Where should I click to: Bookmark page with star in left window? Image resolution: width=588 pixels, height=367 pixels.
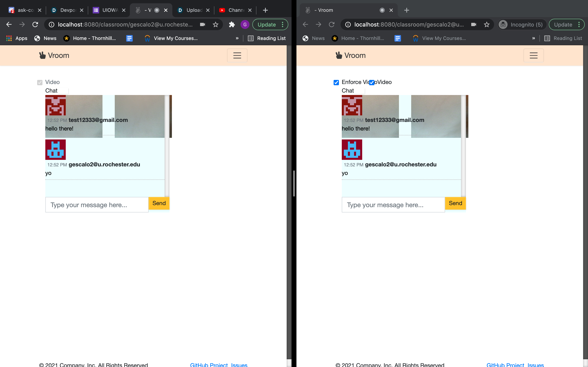click(x=216, y=24)
